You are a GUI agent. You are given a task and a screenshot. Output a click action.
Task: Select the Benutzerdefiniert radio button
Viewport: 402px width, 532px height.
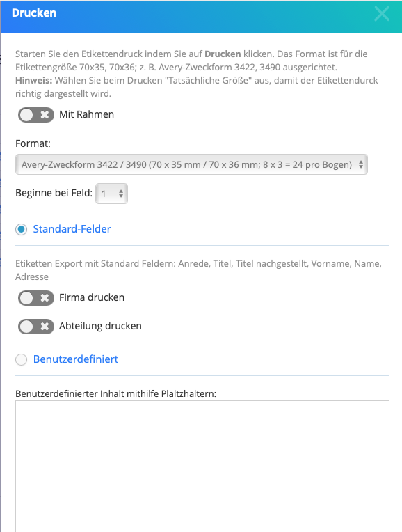tap(22, 359)
